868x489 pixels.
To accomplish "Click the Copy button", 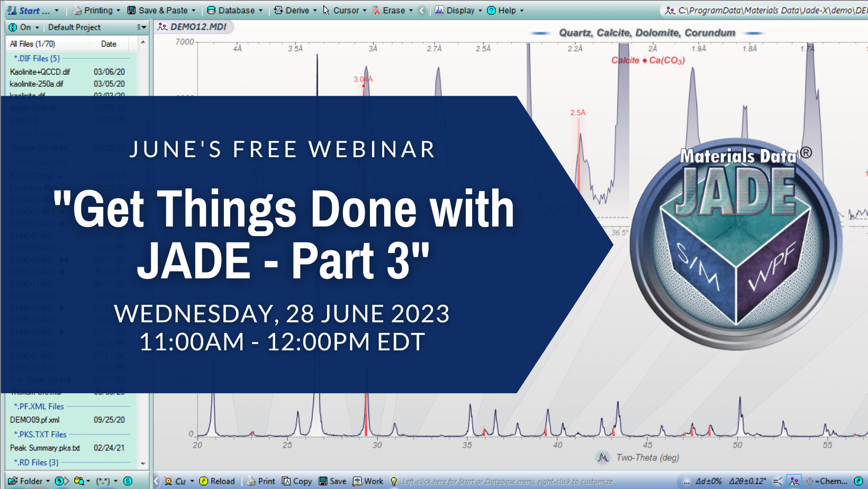I will coord(297,481).
